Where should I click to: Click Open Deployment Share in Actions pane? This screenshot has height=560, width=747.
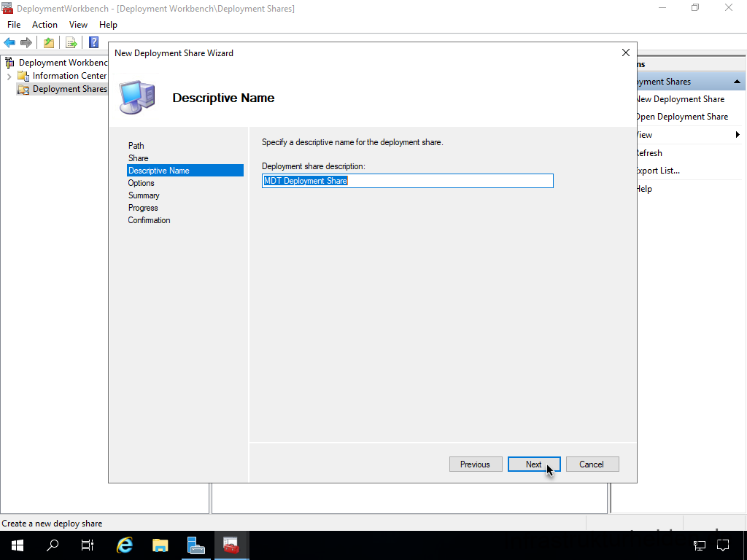[682, 117]
